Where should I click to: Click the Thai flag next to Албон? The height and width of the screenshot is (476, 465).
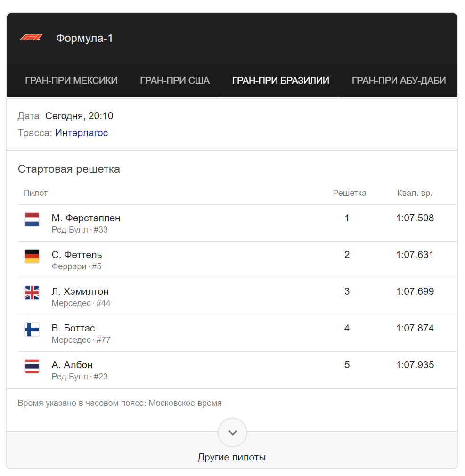click(x=32, y=366)
